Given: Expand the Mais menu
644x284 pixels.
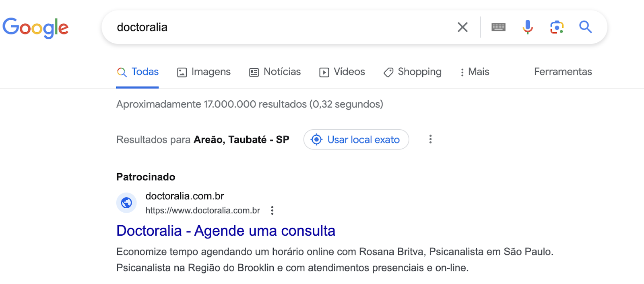Looking at the screenshot, I should [x=475, y=72].
